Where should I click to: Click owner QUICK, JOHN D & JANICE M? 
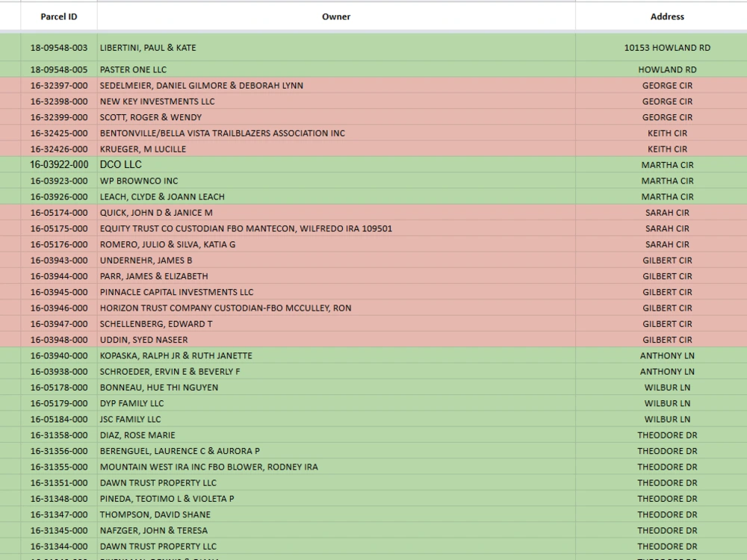[x=336, y=212]
